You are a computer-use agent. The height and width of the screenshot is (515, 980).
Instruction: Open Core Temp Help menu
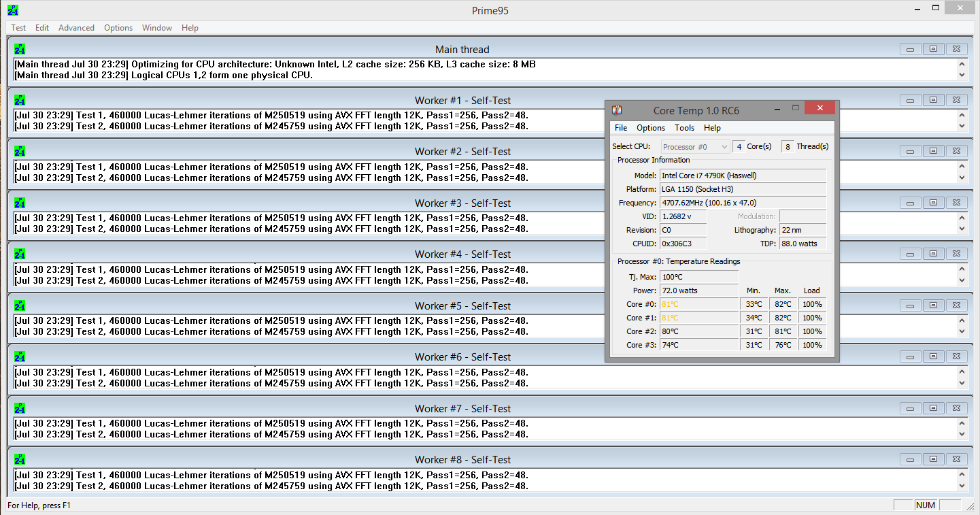[x=712, y=128]
